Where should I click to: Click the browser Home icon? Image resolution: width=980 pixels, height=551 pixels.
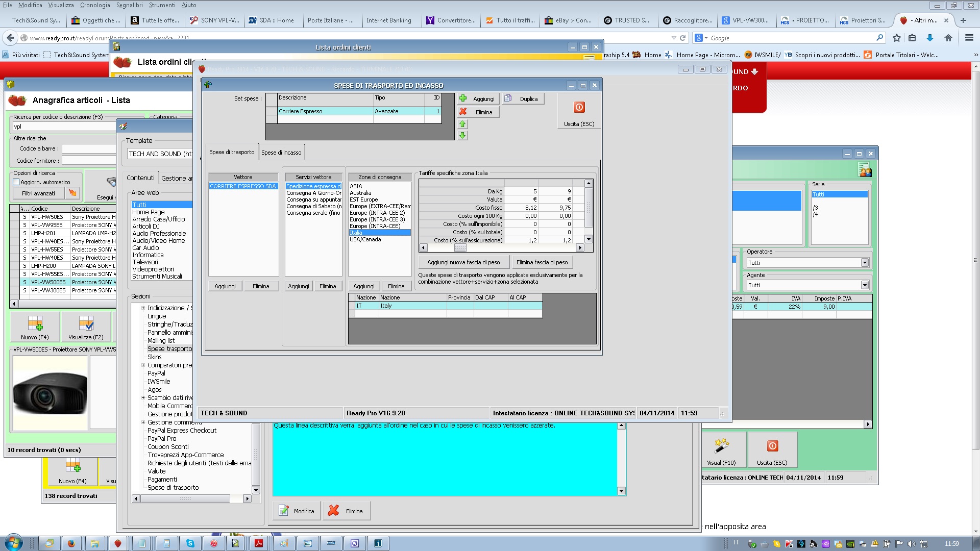coord(948,38)
